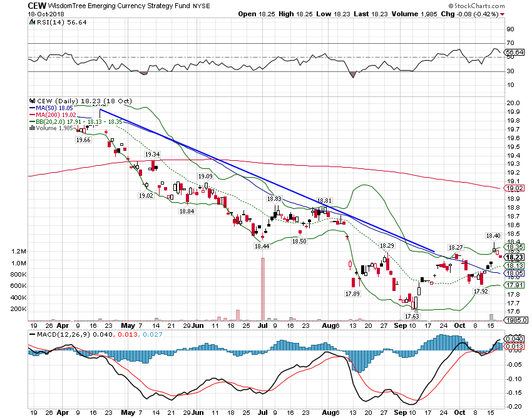Click the red down-arrow change indicator
This screenshot has height=418, width=532.
502,14
